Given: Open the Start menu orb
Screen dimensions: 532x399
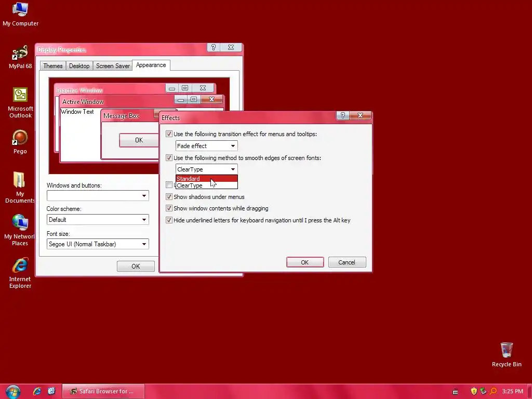Looking at the screenshot, I should [13, 392].
